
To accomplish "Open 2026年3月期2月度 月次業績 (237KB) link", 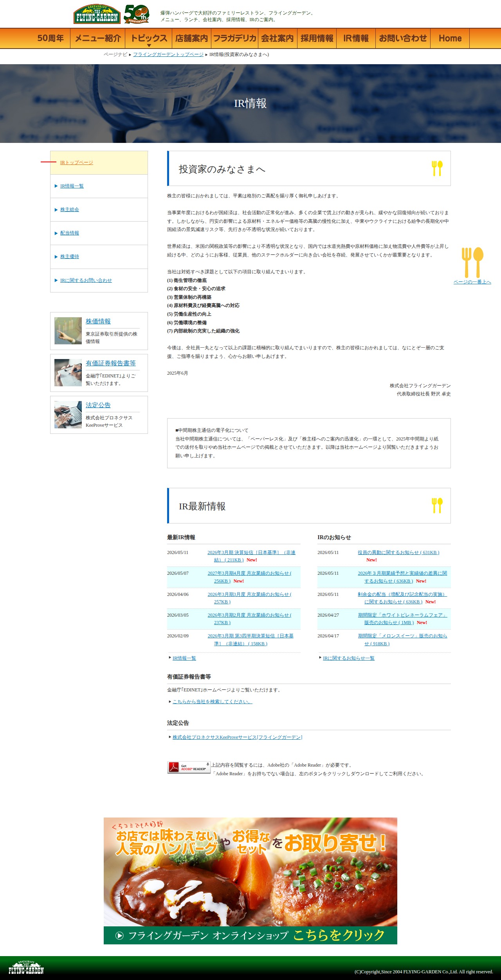I will 249,619.
